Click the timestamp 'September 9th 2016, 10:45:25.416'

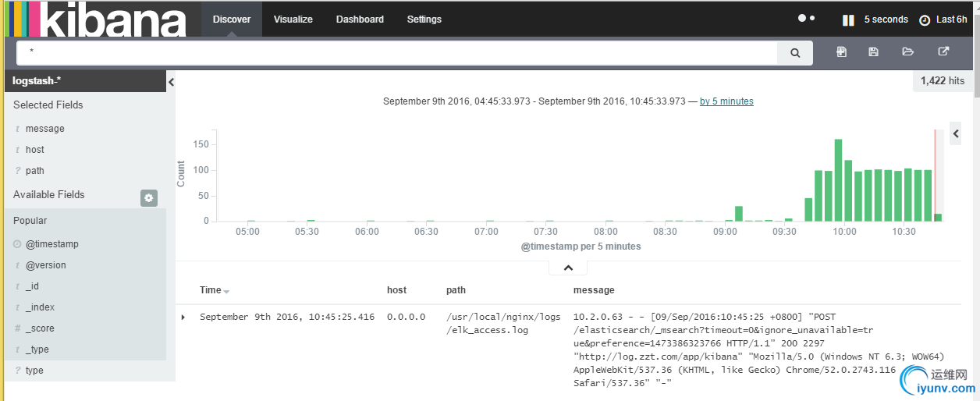point(287,317)
